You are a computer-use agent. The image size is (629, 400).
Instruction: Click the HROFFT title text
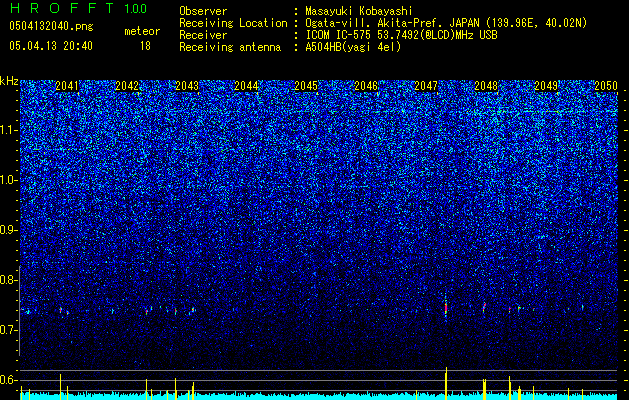(x=63, y=8)
